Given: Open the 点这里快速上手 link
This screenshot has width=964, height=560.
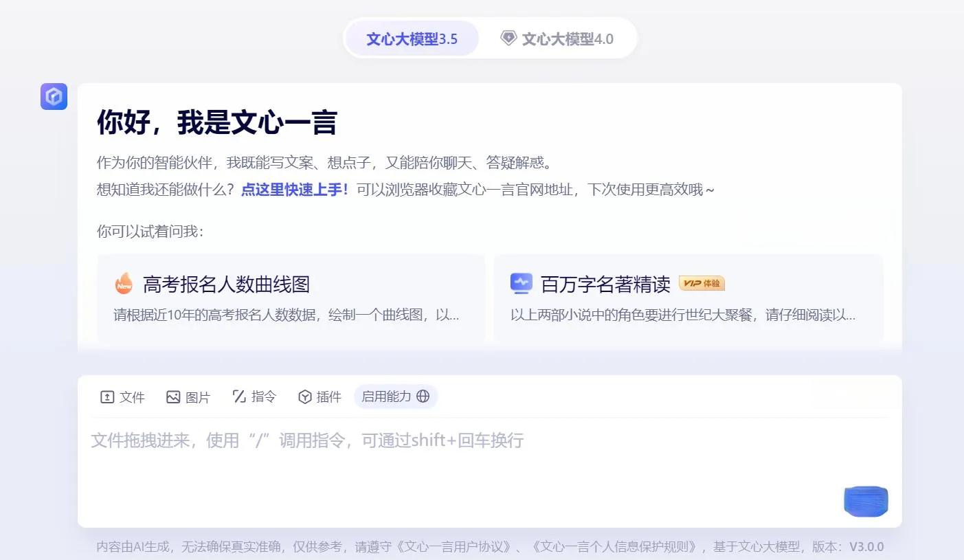Looking at the screenshot, I should (x=295, y=190).
